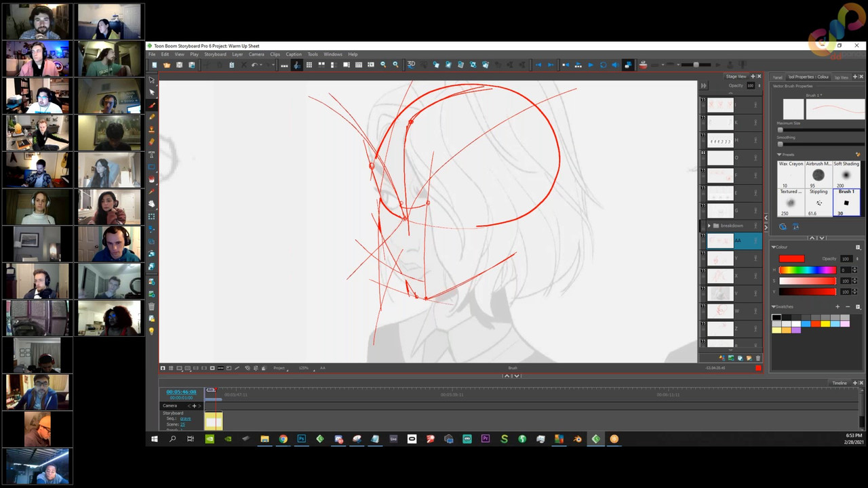This screenshot has width=868, height=488.
Task: Click the light bulb icon in left toolbar
Action: click(152, 331)
